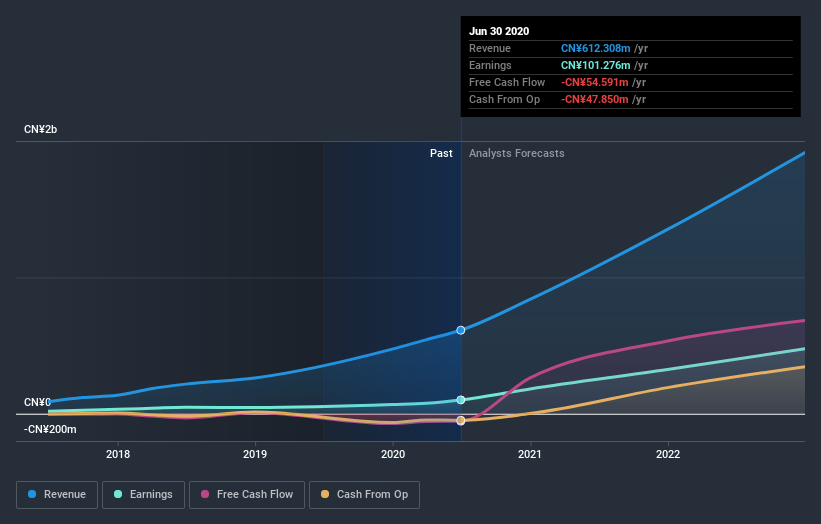Click the 2022 x-axis label

tap(668, 454)
